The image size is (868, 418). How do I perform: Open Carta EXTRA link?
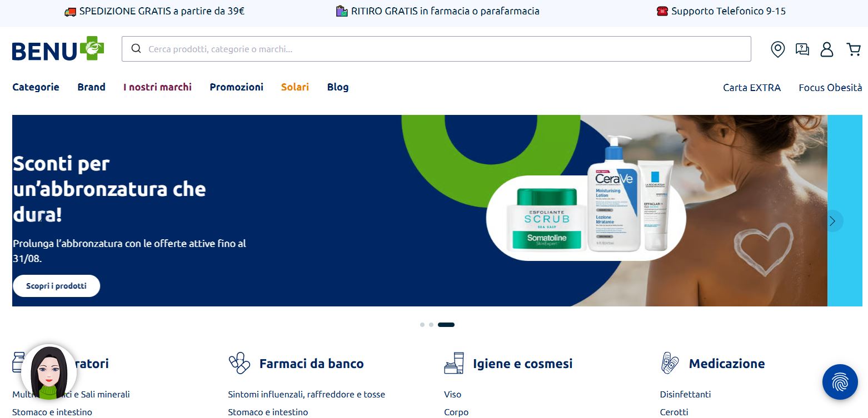tap(752, 88)
